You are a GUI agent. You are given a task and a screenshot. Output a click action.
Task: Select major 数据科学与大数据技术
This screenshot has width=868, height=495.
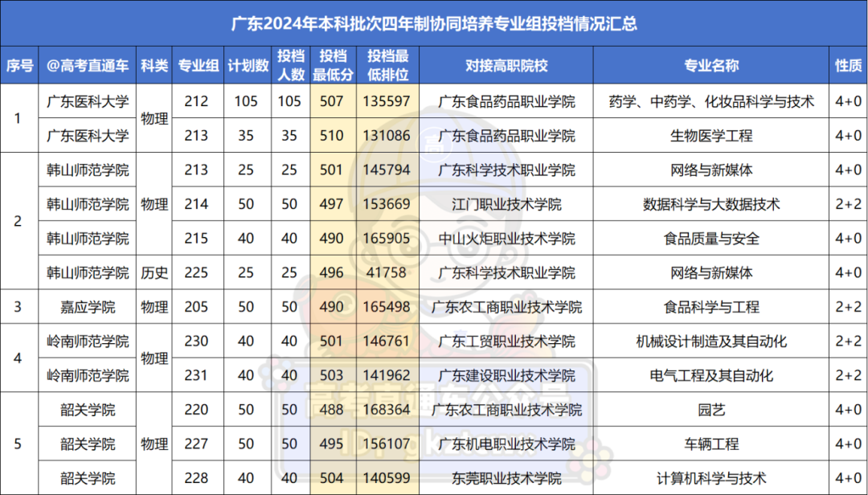710,204
